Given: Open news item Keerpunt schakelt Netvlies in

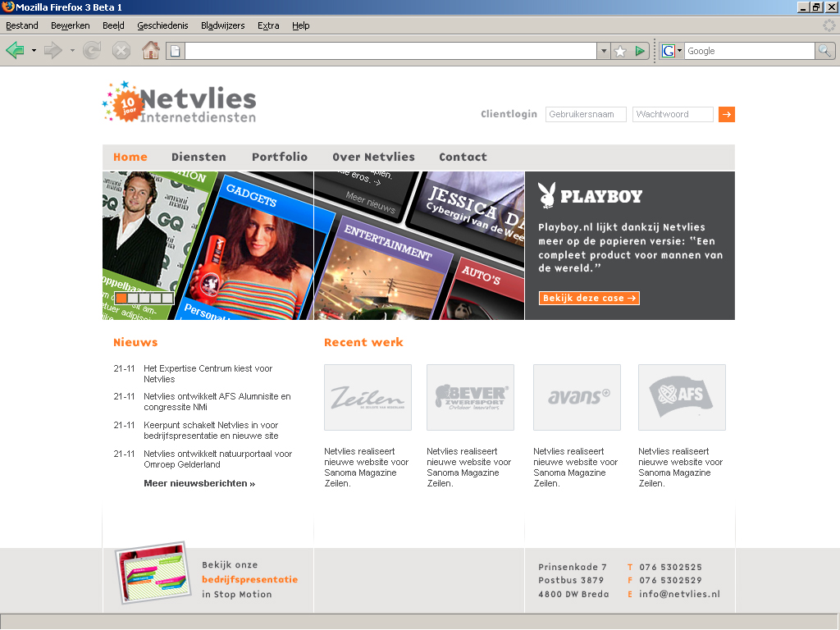Looking at the screenshot, I should point(211,430).
